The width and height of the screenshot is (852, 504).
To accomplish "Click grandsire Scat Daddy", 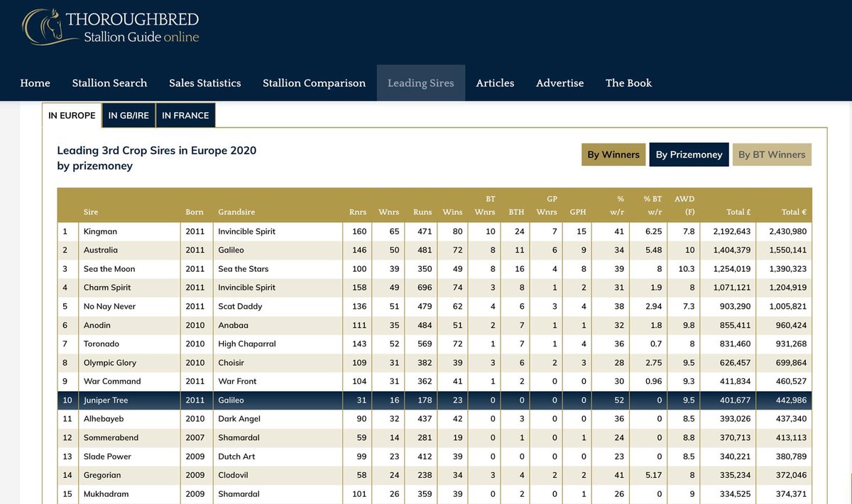I will point(240,307).
